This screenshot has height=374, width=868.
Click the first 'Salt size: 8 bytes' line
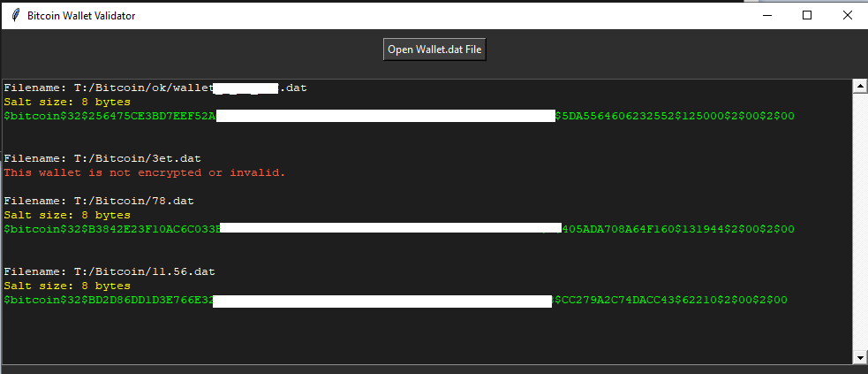[x=67, y=102]
